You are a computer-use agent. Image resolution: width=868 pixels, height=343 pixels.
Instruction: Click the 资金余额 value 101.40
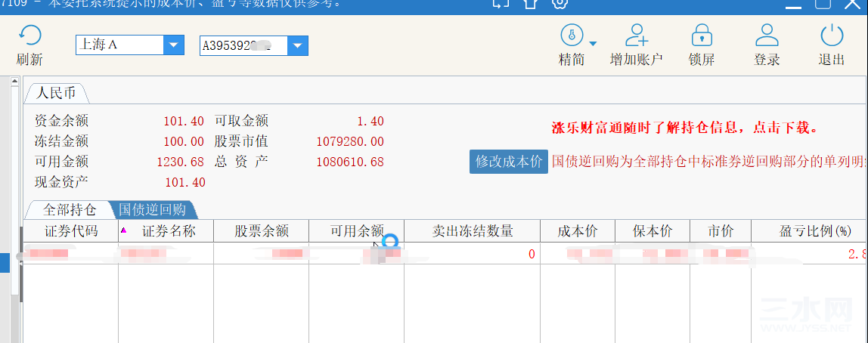[x=183, y=121]
